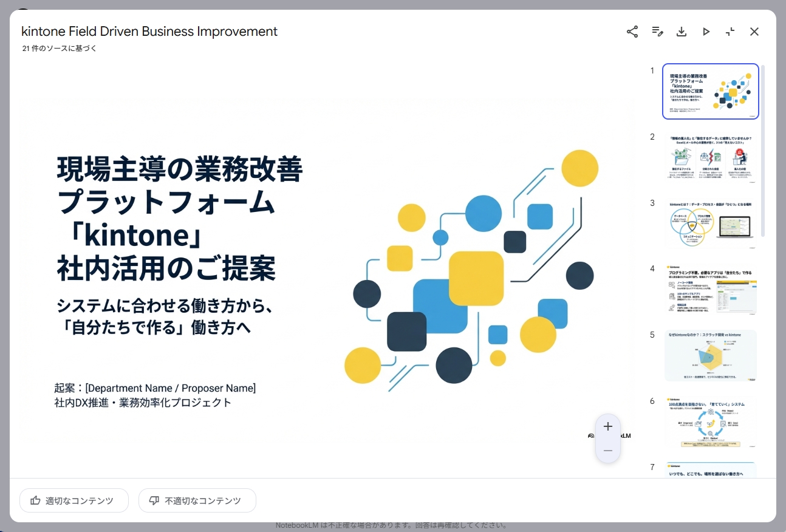Screen dimensions: 786x532
Task: Close the slide deck viewer
Action: point(754,32)
